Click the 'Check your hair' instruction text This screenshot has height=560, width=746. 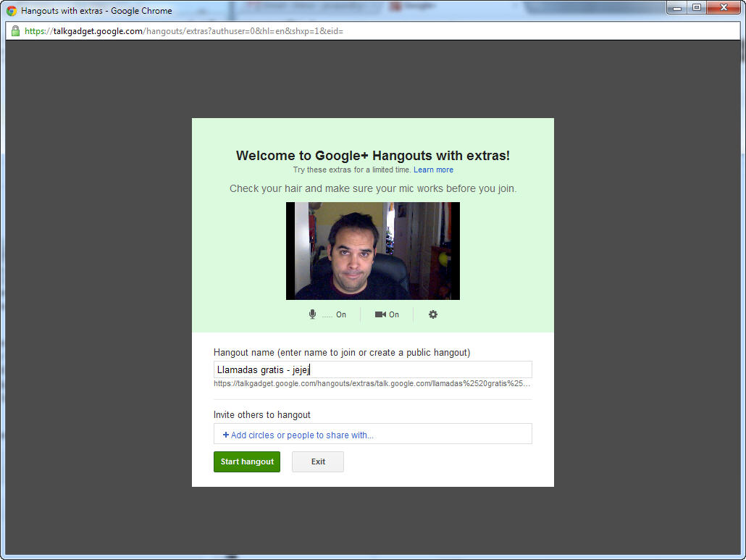pos(372,188)
